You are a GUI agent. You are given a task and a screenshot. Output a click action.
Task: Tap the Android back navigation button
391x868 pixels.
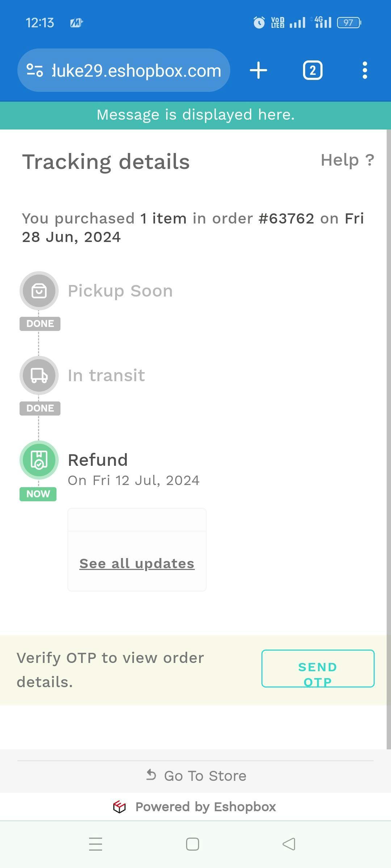pos(289,844)
